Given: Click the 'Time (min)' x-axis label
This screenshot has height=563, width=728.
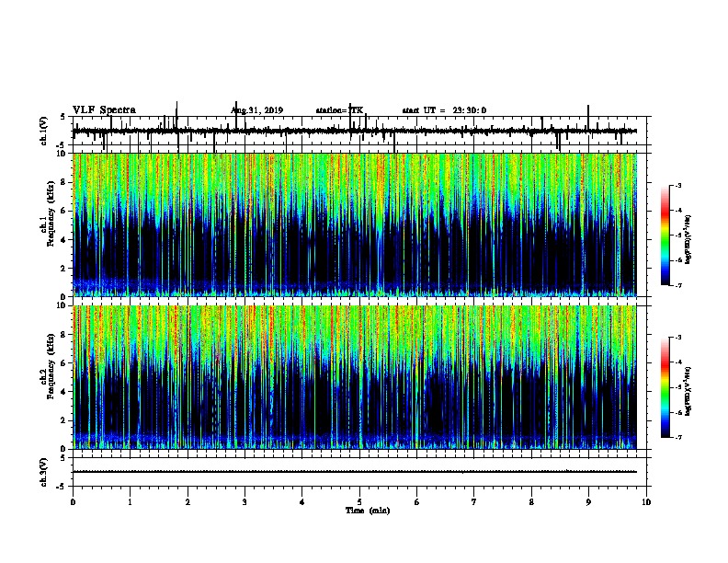Looking at the screenshot, I should point(368,511).
